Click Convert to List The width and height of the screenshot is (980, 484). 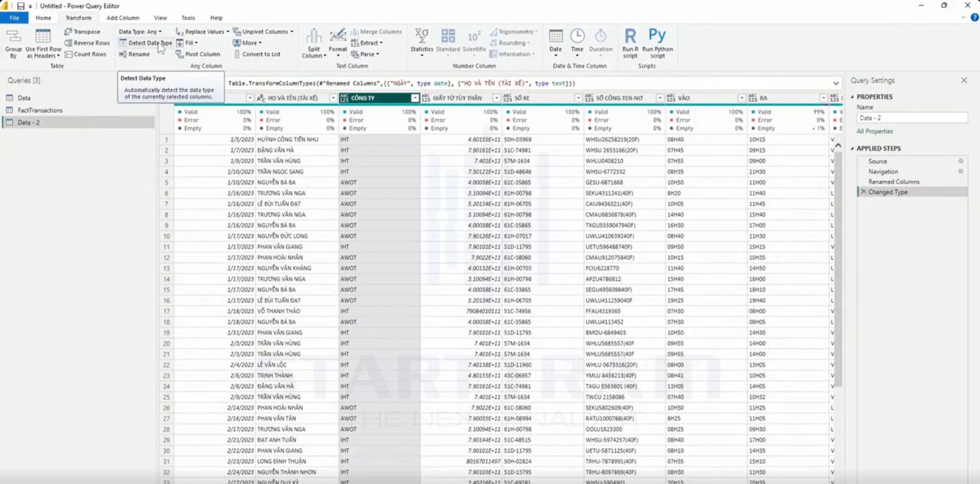pos(257,54)
